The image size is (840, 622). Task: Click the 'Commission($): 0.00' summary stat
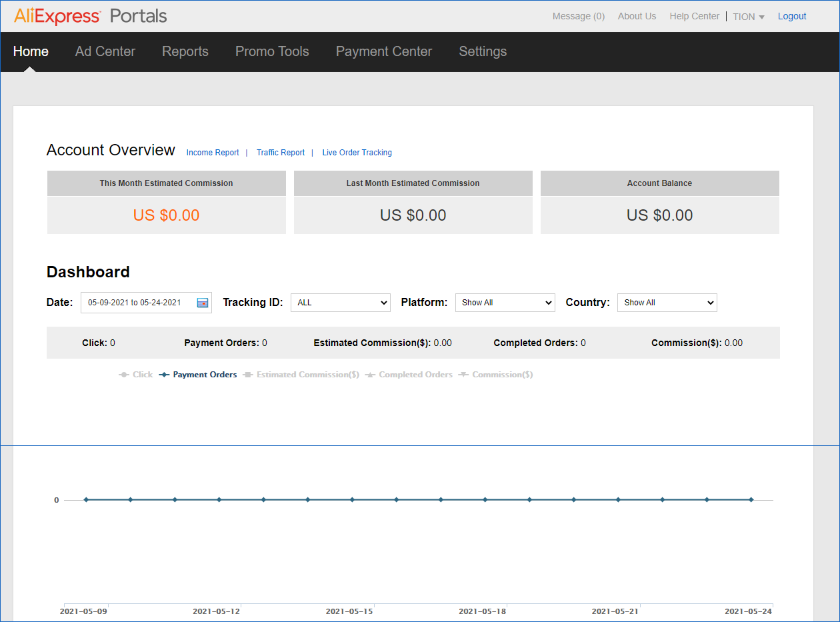tap(697, 343)
